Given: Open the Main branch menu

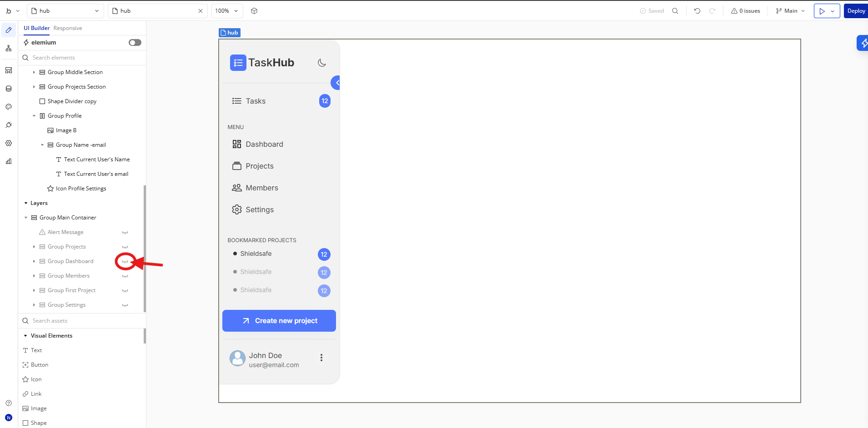Looking at the screenshot, I should coord(790,11).
